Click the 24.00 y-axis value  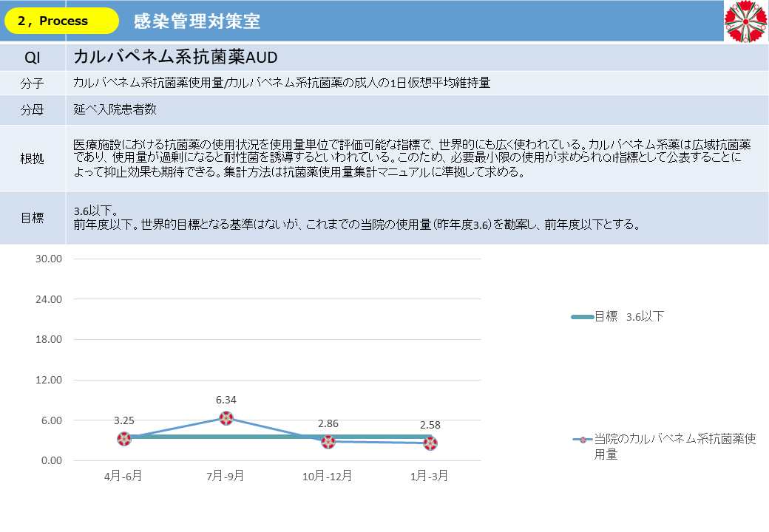click(x=49, y=299)
